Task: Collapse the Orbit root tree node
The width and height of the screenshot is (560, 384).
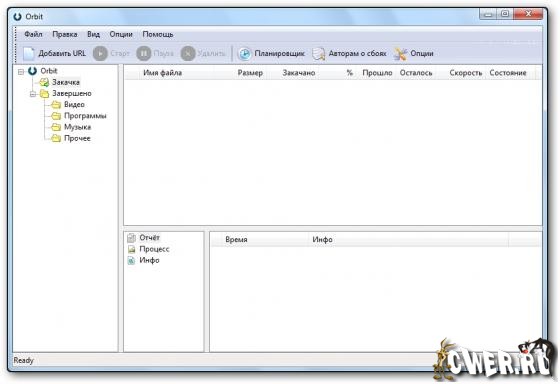Action: coord(21,71)
